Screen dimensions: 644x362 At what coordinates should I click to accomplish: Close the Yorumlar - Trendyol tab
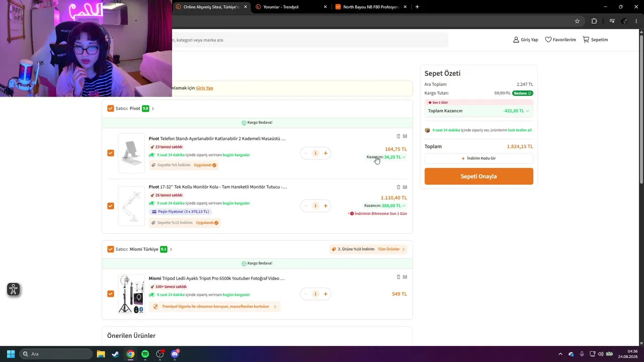pyautogui.click(x=326, y=7)
